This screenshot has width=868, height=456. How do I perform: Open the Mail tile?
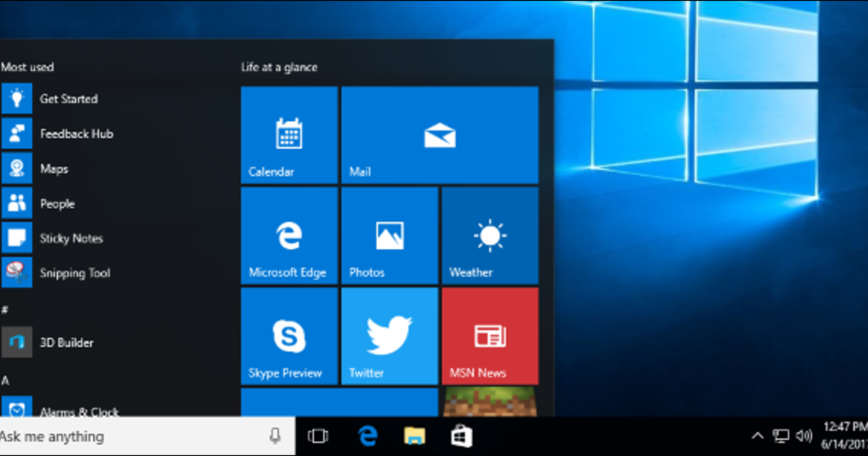click(x=439, y=135)
